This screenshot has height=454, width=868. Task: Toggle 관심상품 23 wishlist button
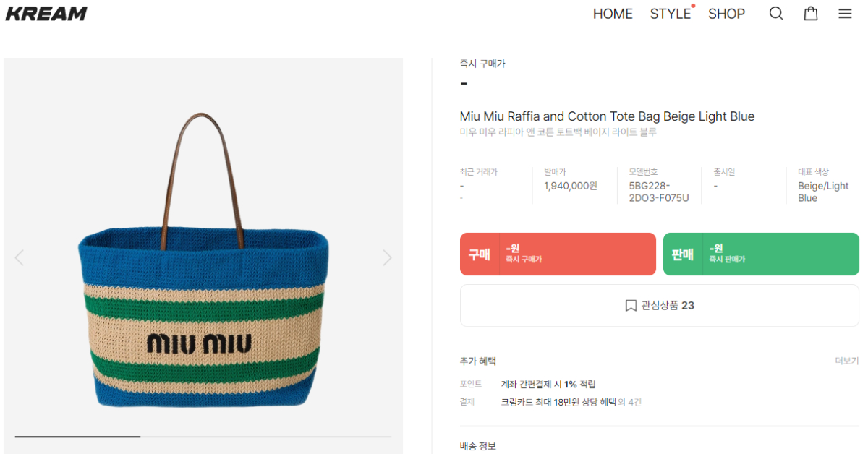click(660, 306)
